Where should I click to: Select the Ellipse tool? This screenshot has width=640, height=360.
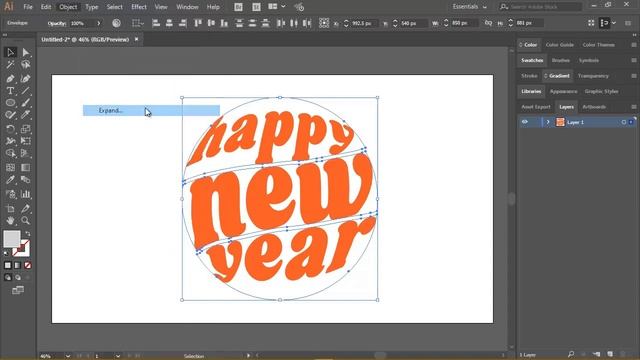(x=11, y=103)
